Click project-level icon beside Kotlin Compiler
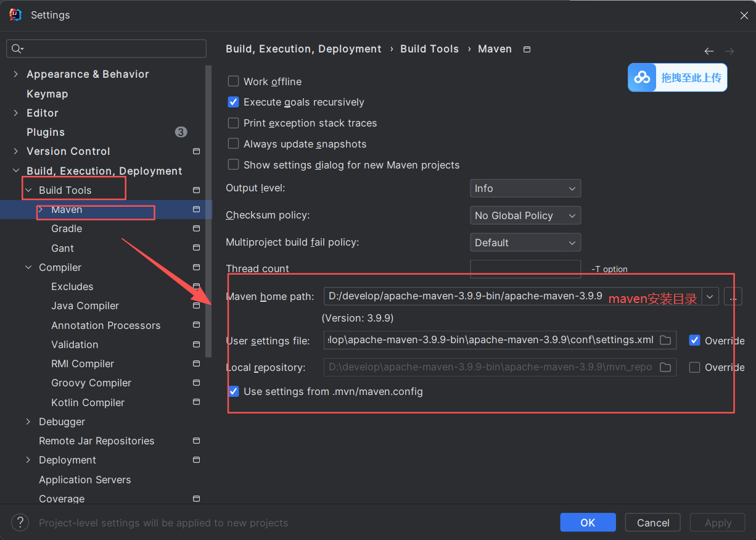756x540 pixels. (x=196, y=402)
